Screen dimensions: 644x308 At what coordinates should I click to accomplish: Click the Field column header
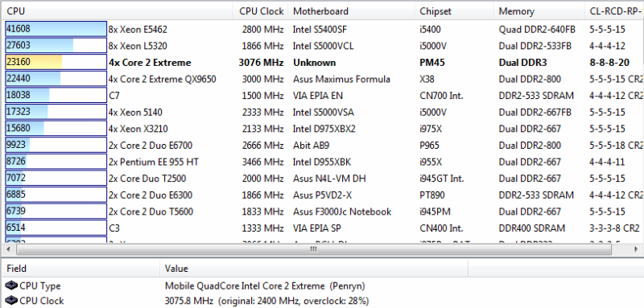(x=81, y=269)
